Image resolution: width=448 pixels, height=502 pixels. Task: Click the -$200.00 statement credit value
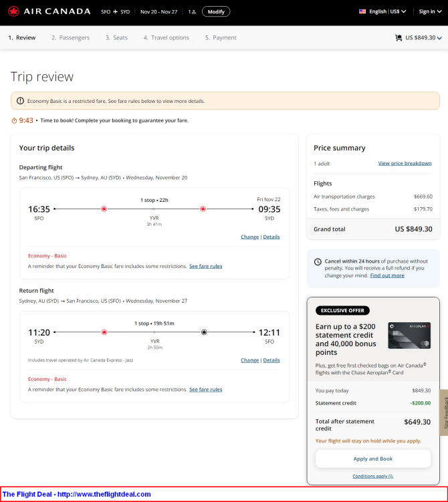(x=421, y=403)
